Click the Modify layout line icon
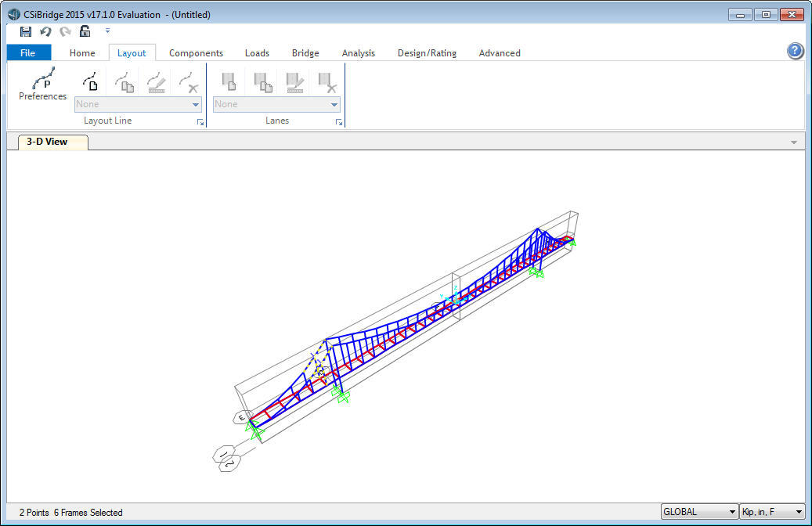 point(156,82)
